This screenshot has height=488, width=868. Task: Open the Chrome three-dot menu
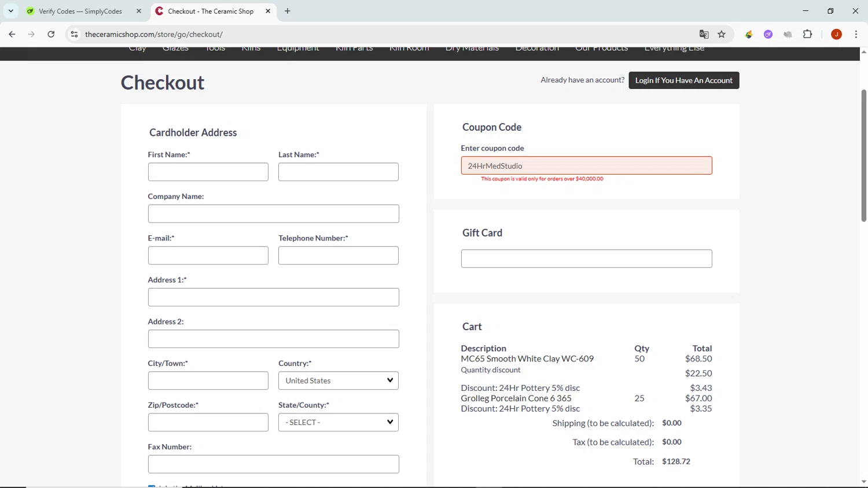pos(856,34)
